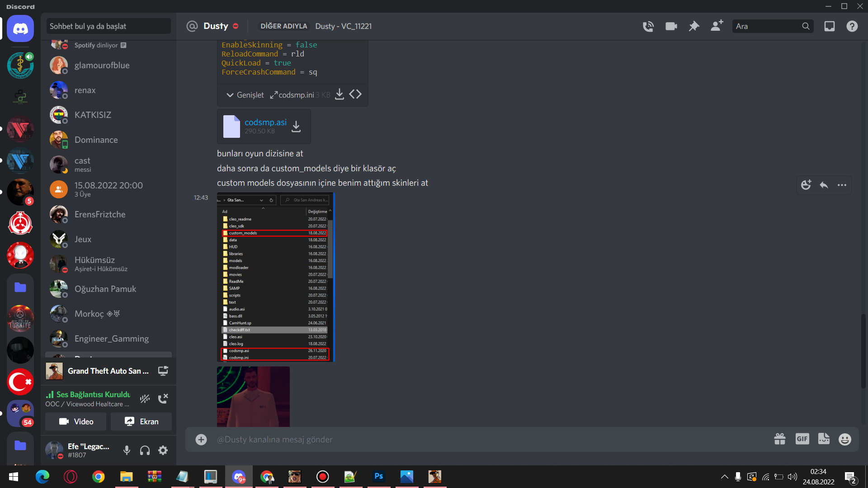Viewport: 868px width, 488px height.
Task: Toggle headphone deafen in user panel
Action: [145, 450]
